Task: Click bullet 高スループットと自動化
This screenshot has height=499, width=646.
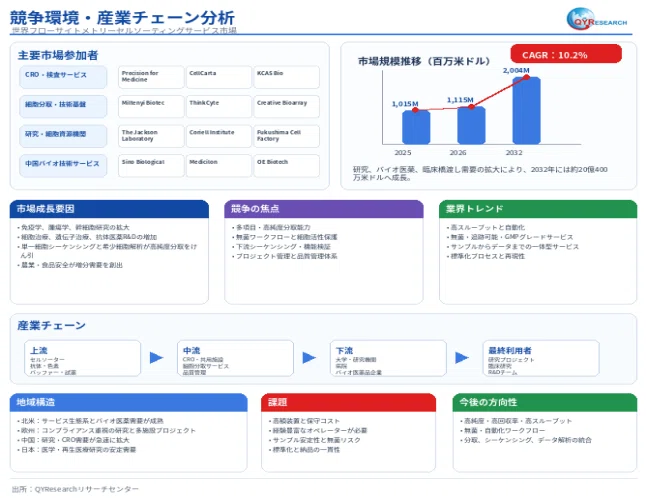Action: point(485,227)
